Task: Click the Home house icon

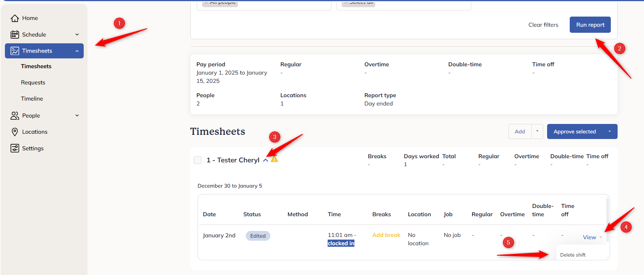Action: coord(15,18)
